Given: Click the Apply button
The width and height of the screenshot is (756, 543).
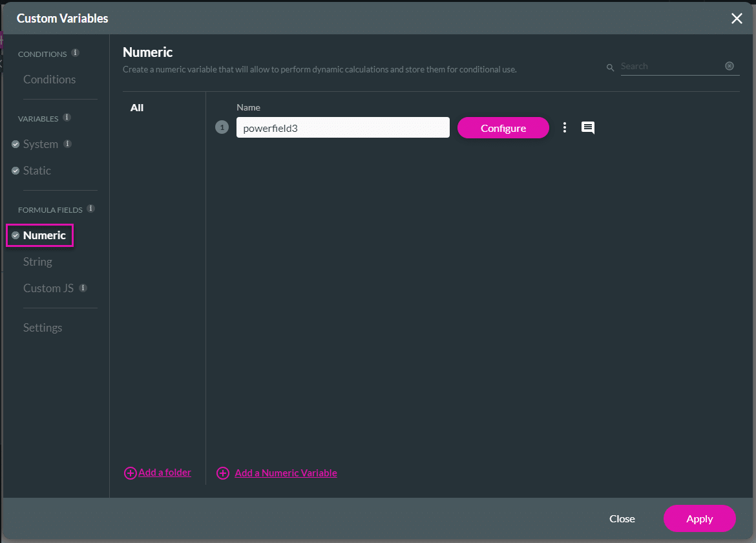Looking at the screenshot, I should pos(699,518).
